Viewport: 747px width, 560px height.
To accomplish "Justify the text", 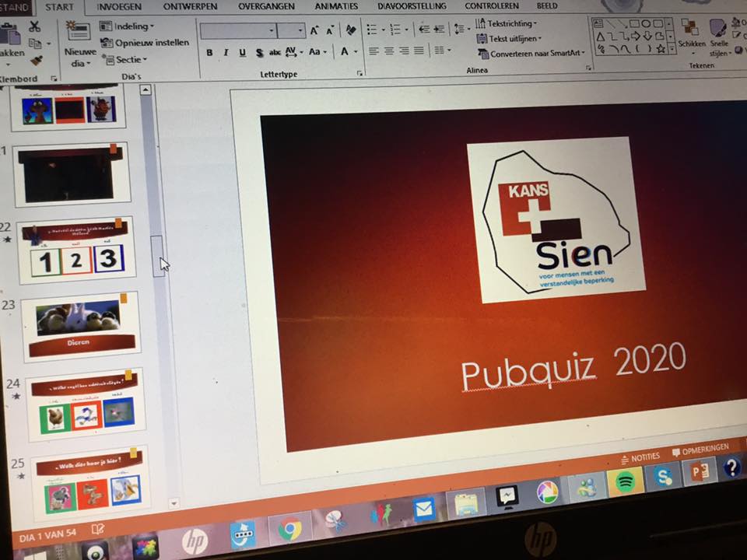I will pyautogui.click(x=419, y=51).
